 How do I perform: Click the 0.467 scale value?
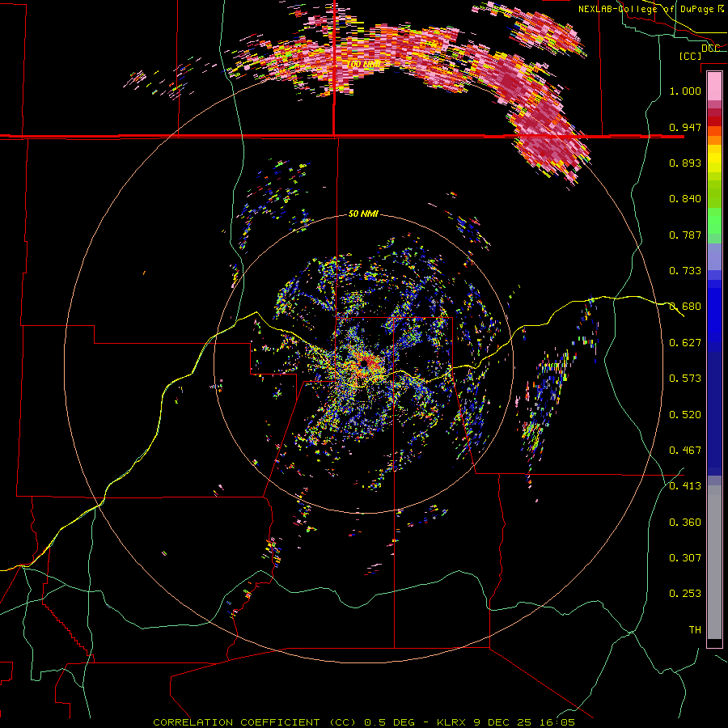(x=685, y=451)
